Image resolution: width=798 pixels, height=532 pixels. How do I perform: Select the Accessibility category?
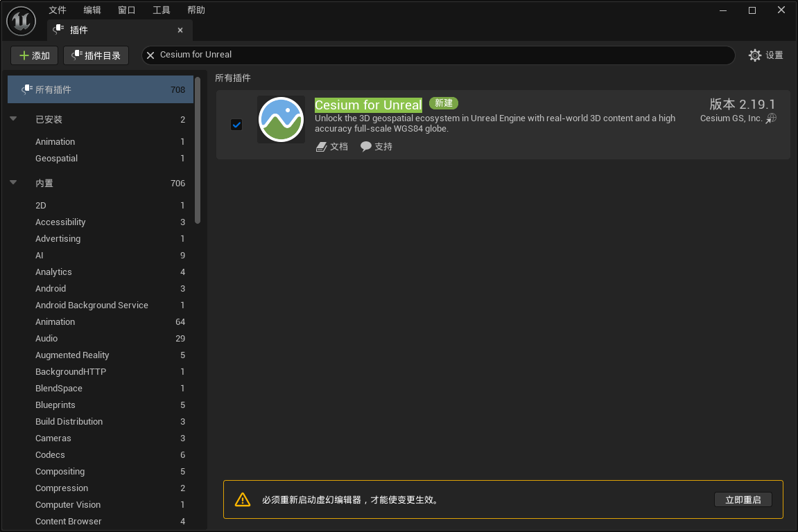tap(101, 222)
